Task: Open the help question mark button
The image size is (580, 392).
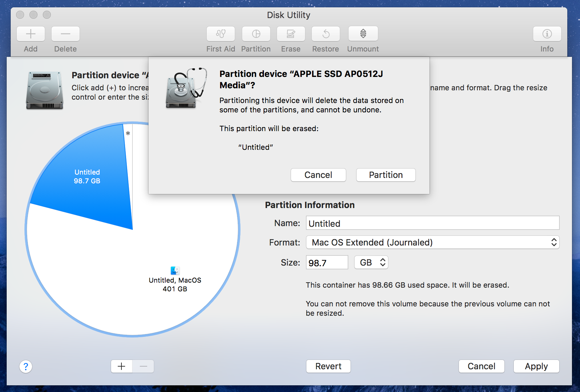Action: point(26,367)
